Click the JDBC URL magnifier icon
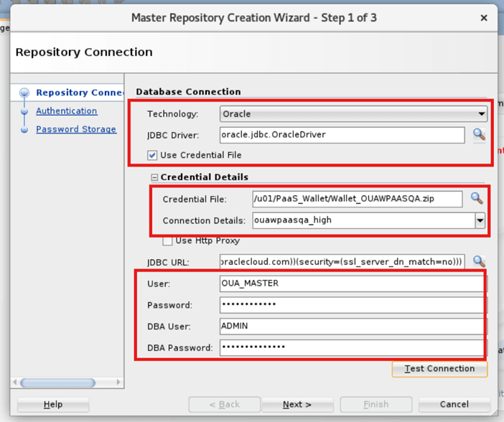Viewport: 504px width, 422px height. [479, 262]
